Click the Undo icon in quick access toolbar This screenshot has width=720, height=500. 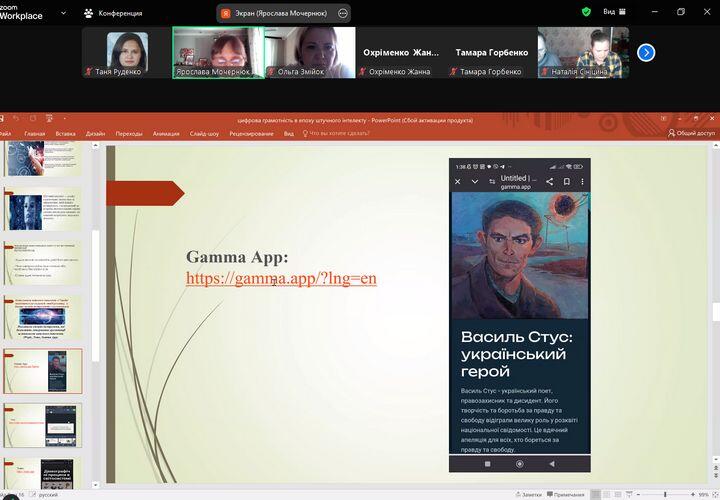16,118
